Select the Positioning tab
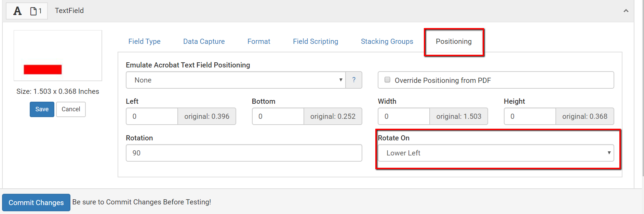The height and width of the screenshot is (214, 644). click(x=454, y=41)
